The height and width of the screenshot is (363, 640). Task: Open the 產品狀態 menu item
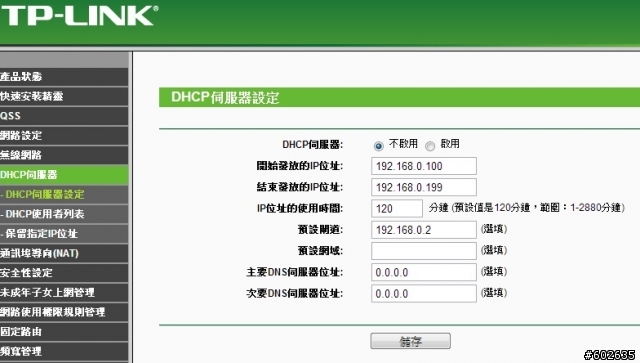(x=64, y=76)
